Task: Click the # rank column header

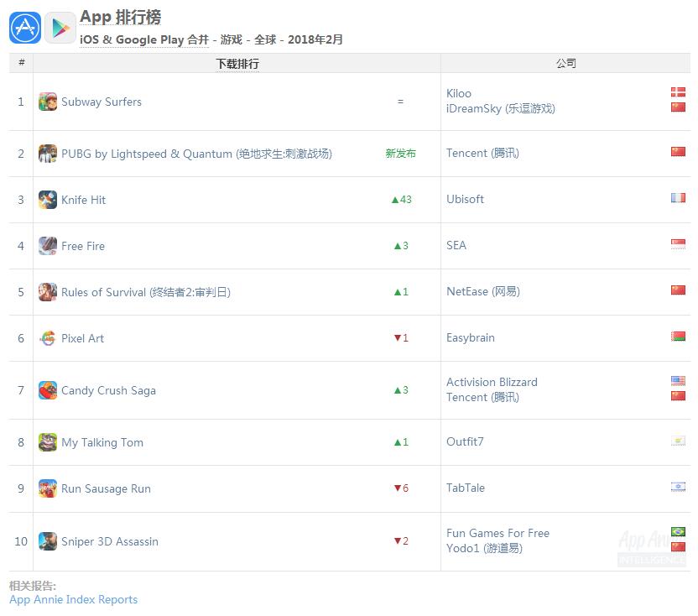Action: coord(21,62)
